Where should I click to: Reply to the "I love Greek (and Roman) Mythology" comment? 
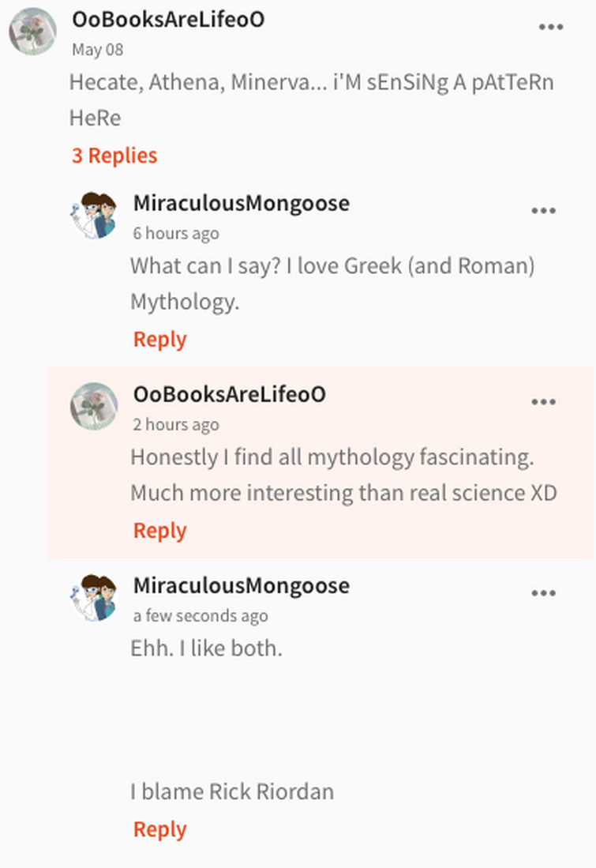pos(159,340)
